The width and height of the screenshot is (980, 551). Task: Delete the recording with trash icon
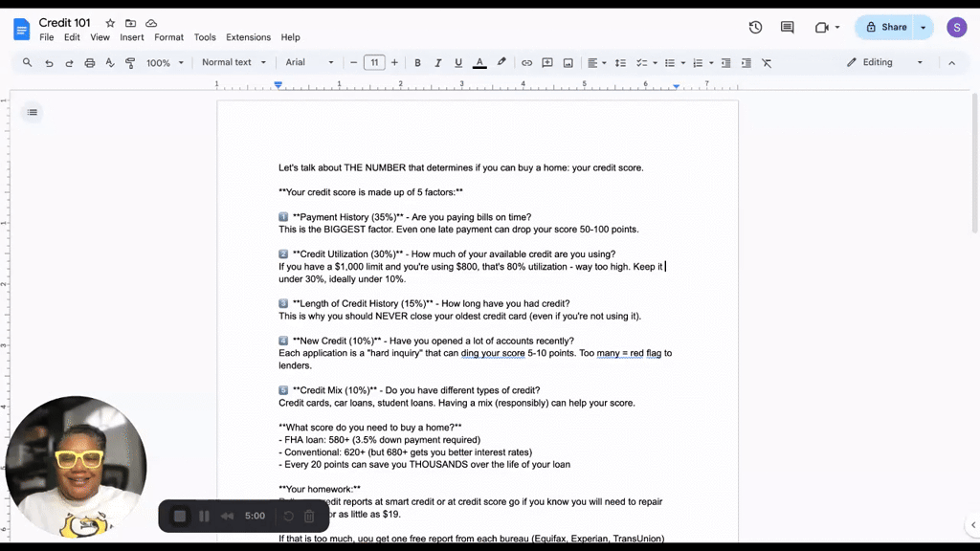[309, 516]
